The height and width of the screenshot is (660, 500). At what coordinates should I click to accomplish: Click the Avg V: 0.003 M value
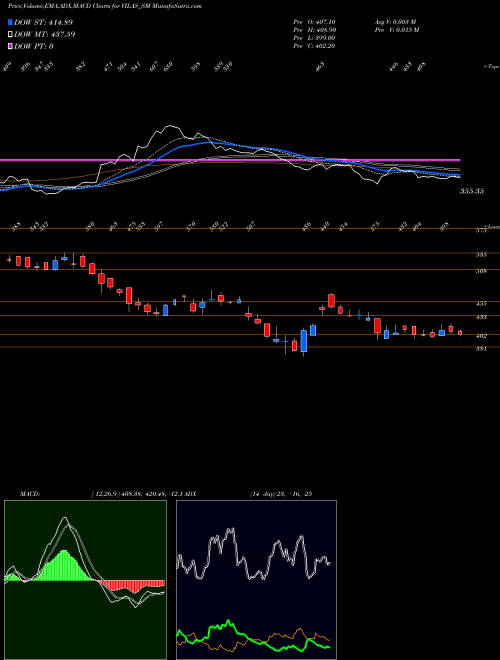(395, 22)
